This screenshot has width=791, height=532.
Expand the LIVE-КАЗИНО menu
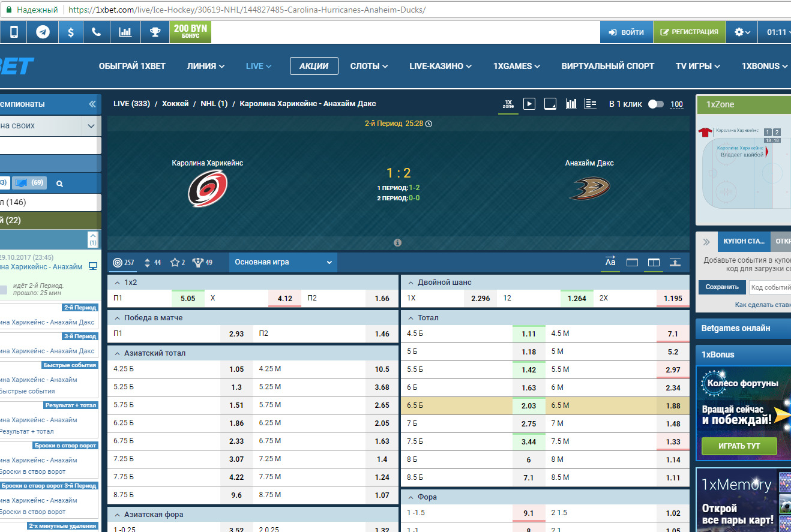441,66
